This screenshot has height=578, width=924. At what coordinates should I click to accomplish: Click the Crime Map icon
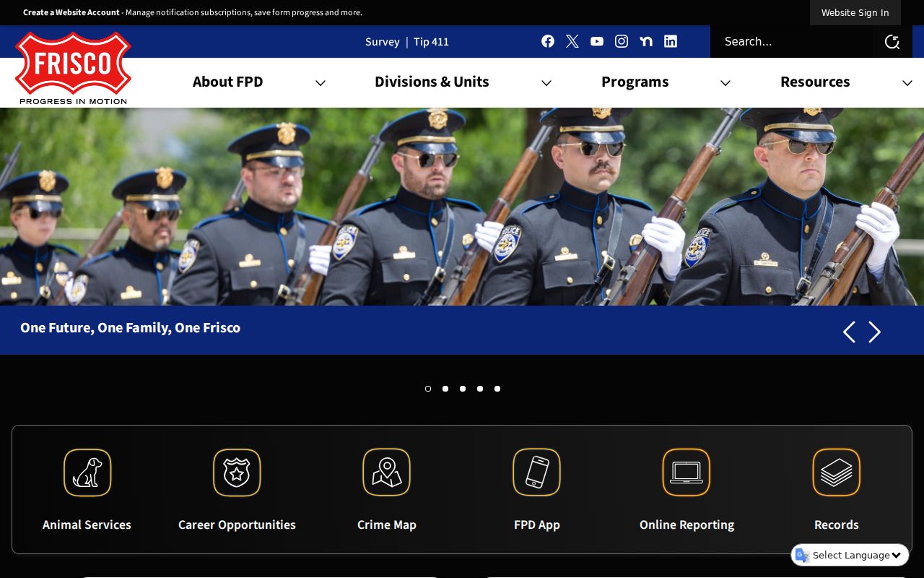tap(386, 473)
